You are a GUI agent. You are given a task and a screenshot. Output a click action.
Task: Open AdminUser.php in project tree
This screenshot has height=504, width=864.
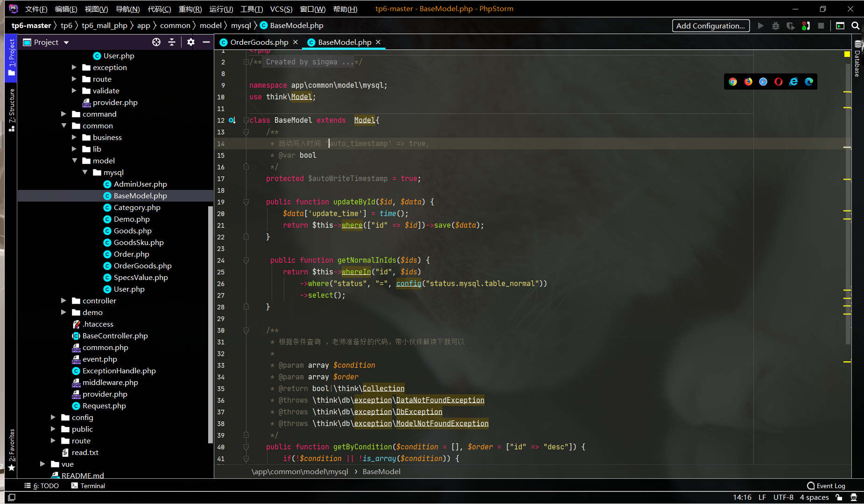click(140, 184)
